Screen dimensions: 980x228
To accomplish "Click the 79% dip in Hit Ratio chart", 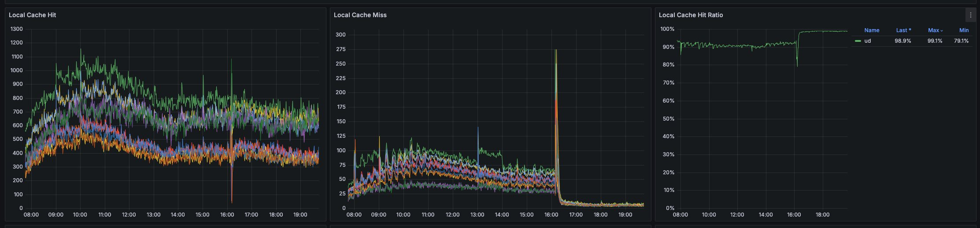I will [797, 65].
